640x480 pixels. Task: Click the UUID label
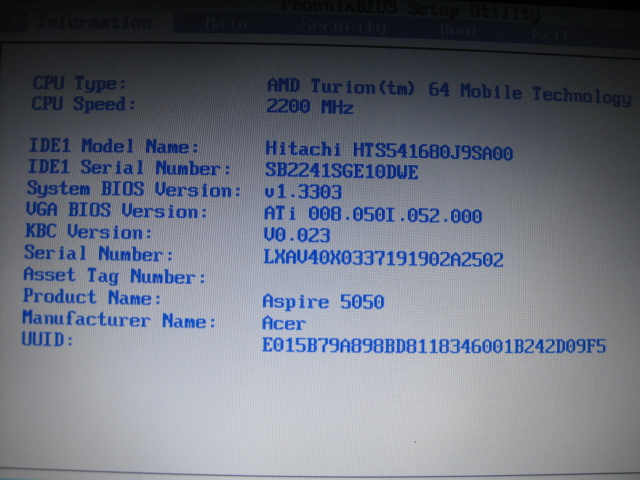(x=47, y=339)
